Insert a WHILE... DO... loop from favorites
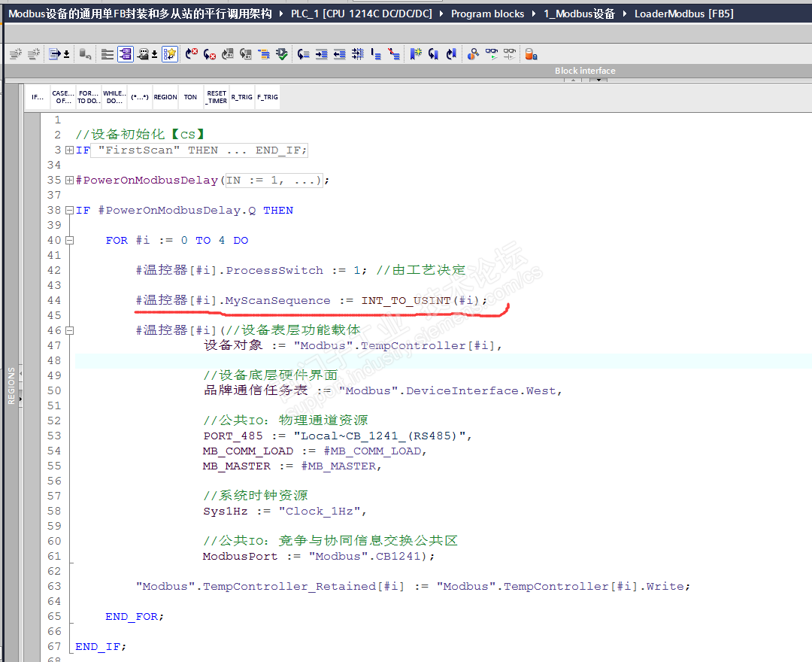 (114, 97)
